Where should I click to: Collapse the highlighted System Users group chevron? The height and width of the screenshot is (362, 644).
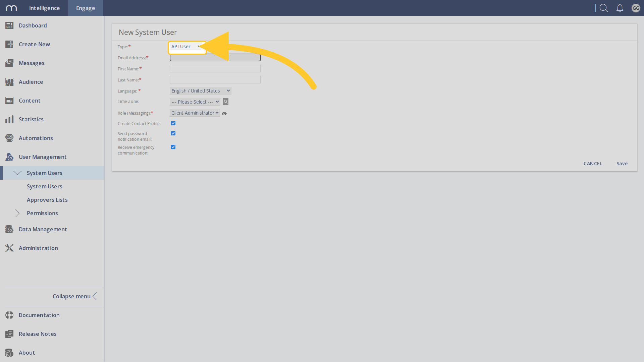tap(17, 173)
